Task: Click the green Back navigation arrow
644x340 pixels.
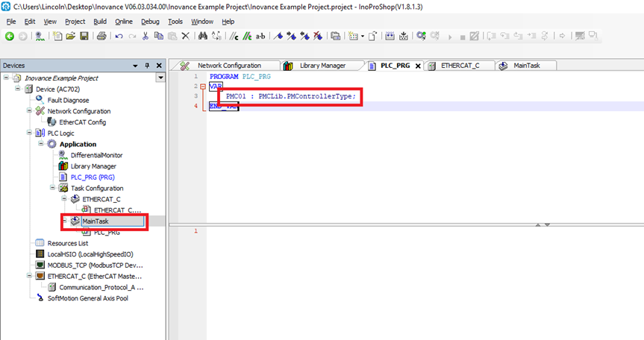Action: tap(10, 36)
